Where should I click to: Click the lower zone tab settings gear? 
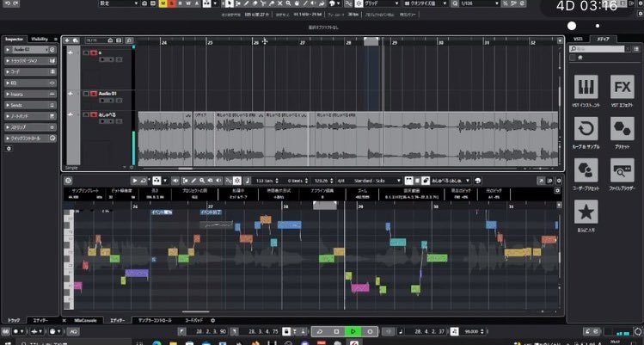[212, 320]
